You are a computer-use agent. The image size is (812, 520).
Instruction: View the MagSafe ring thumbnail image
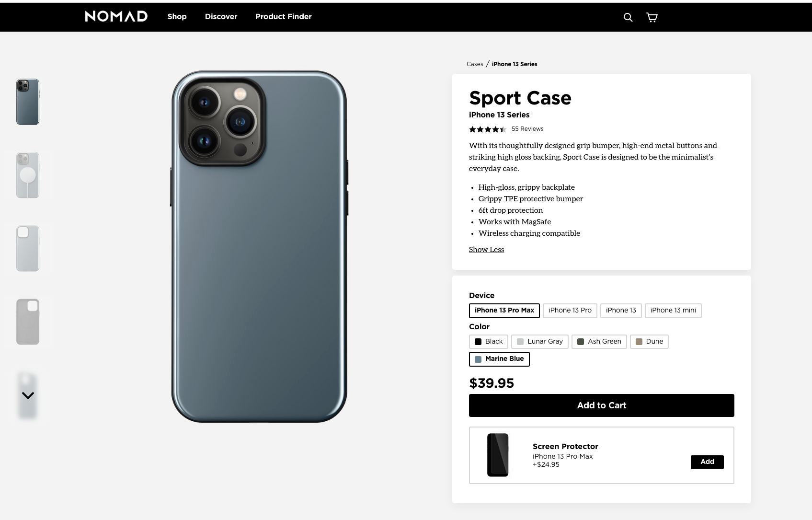coord(28,175)
